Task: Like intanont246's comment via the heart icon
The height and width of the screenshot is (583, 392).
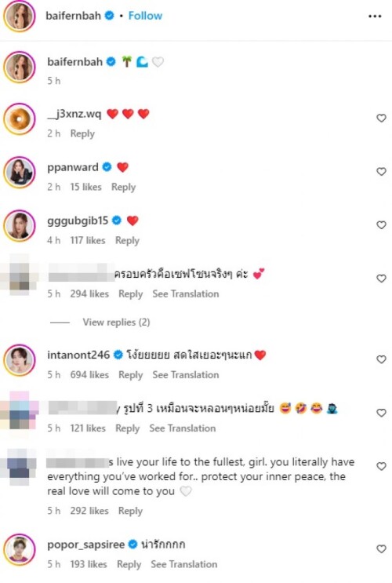Action: pyautogui.click(x=381, y=359)
